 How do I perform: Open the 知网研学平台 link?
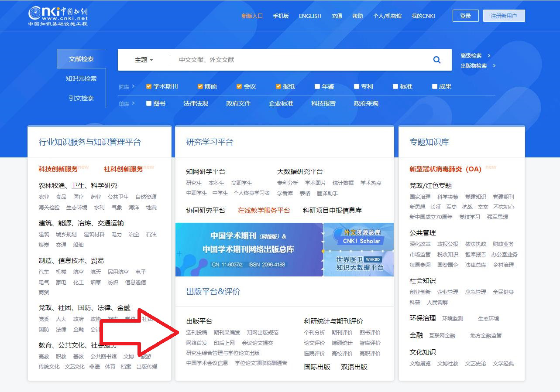pos(206,171)
